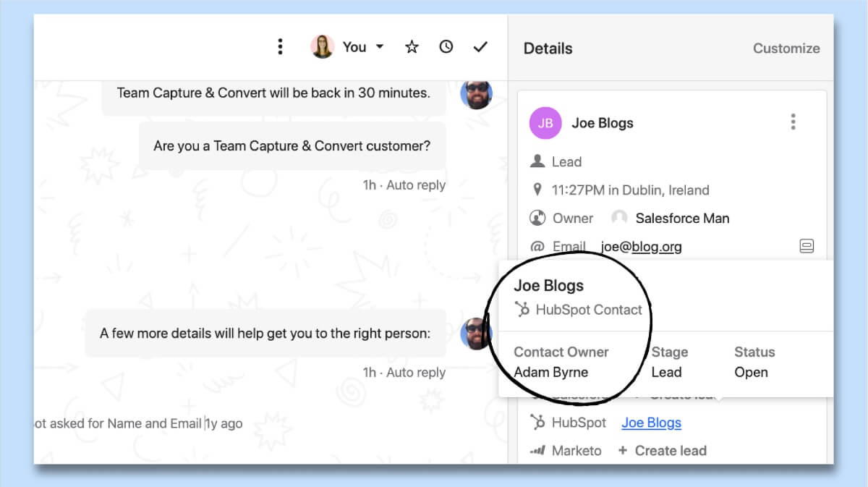Click Customize in the Details panel
868x487 pixels.
point(786,48)
